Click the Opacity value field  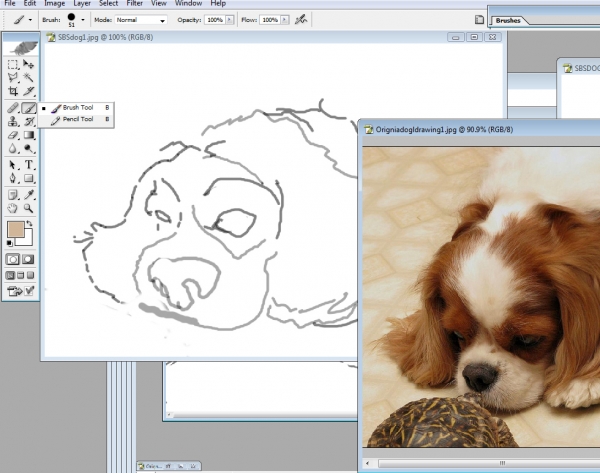215,20
